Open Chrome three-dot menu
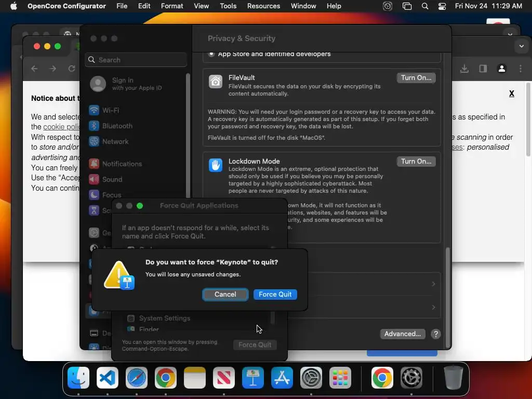This screenshot has width=532, height=399. [521, 69]
